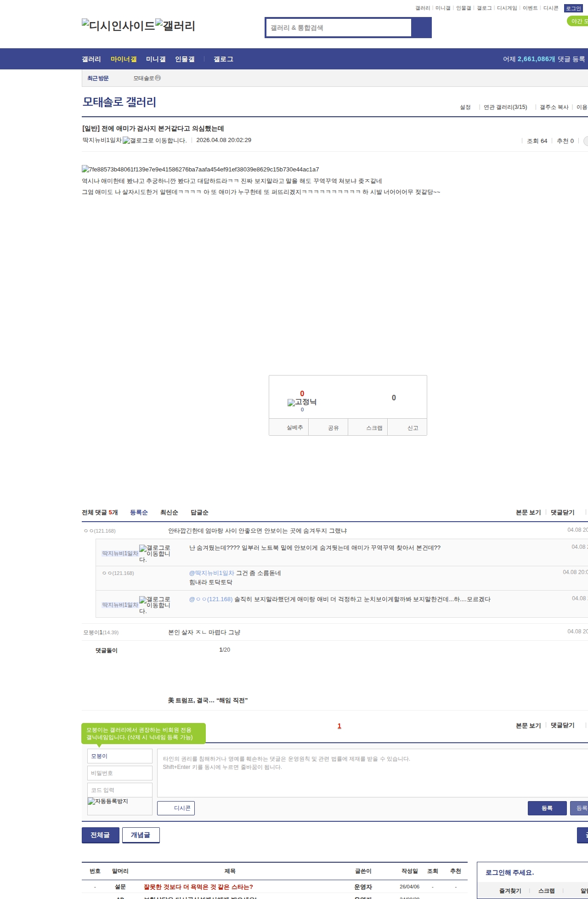This screenshot has width=588, height=899.
Task: Click the 모붕이 nickname field
Action: coord(120,756)
